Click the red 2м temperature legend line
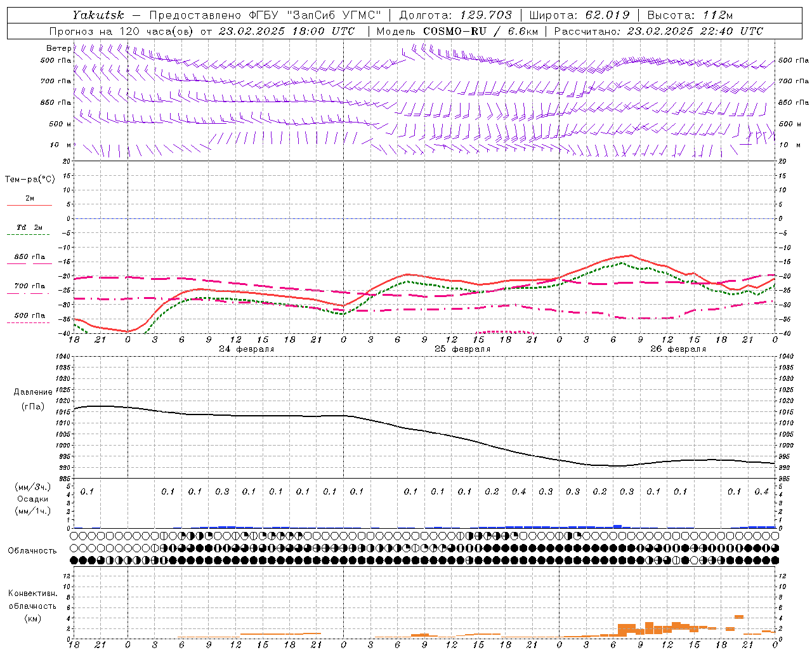The height and width of the screenshot is (650, 812). [29, 206]
